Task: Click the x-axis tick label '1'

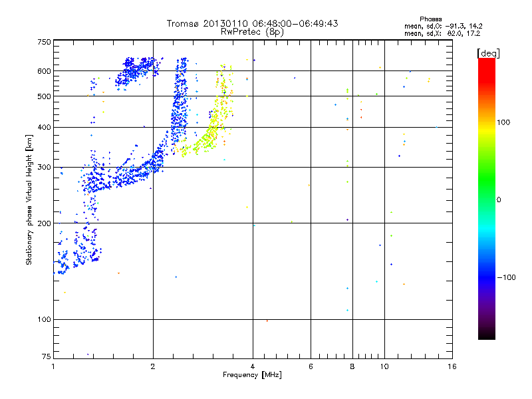Action: point(53,366)
